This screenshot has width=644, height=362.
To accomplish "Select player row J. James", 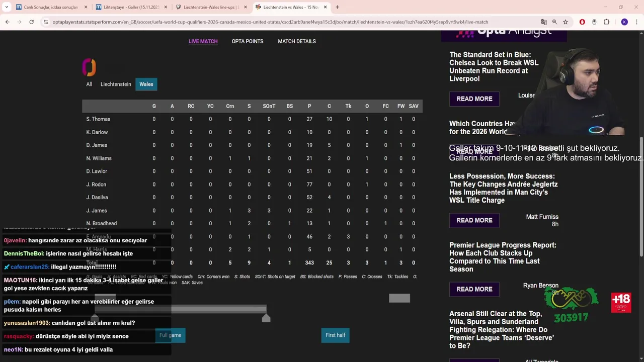I will (x=252, y=211).
